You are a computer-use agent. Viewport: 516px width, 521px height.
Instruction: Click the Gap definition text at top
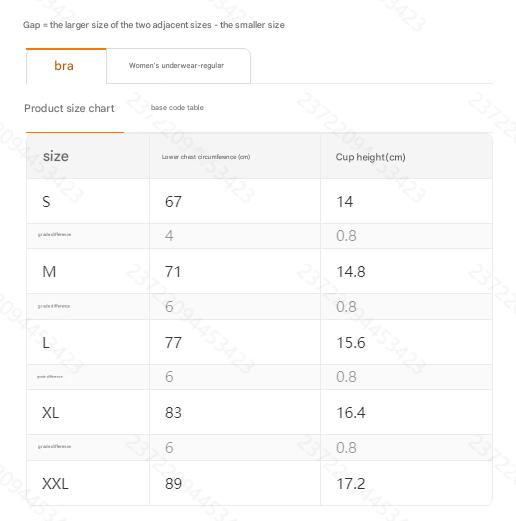tap(154, 25)
